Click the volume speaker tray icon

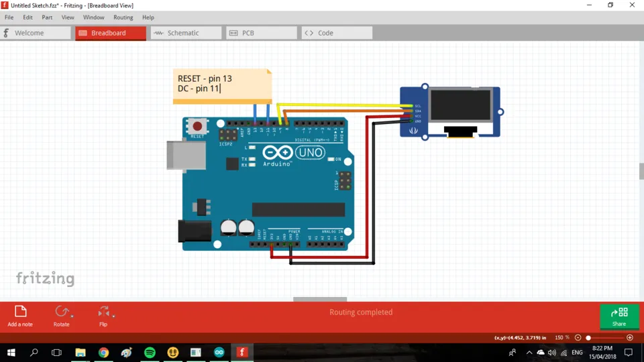pos(552,353)
